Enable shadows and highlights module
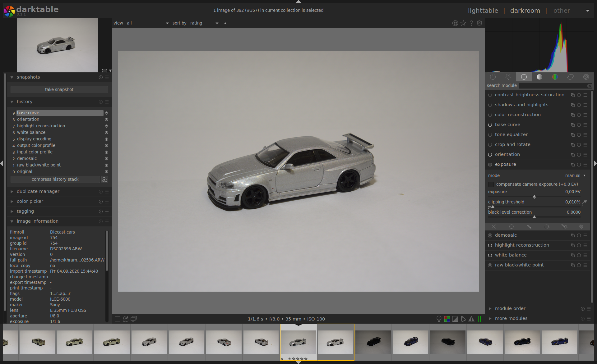Viewport: 597px width, 364px height. (x=490, y=105)
